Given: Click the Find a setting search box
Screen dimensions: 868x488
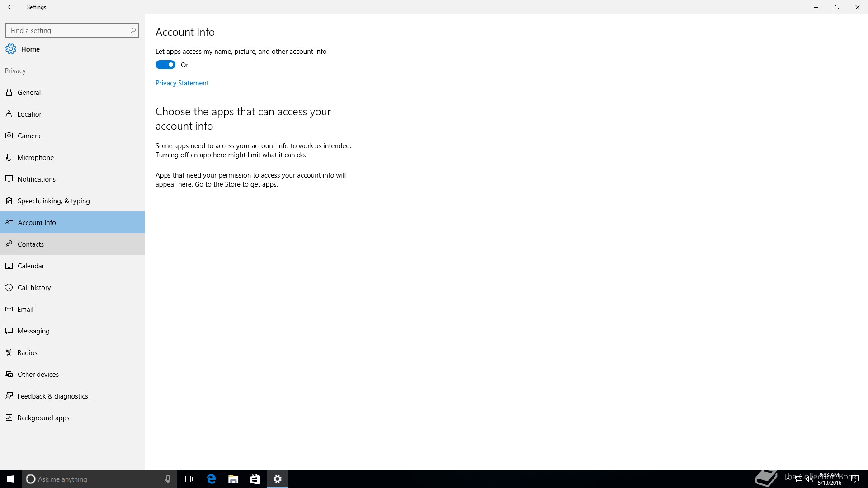Looking at the screenshot, I should (x=68, y=31).
